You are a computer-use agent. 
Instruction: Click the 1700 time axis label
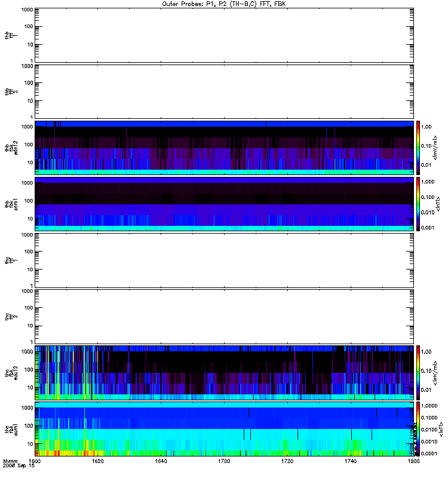tap(224, 461)
